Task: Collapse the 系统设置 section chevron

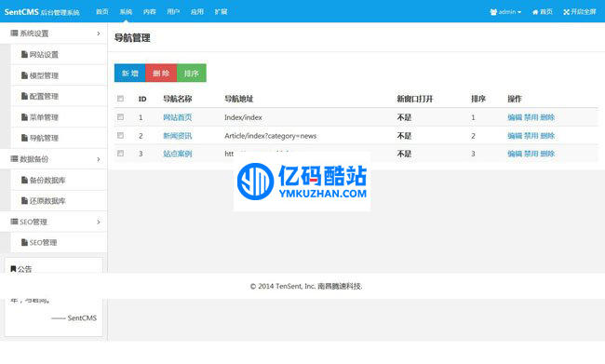Action: (x=99, y=34)
